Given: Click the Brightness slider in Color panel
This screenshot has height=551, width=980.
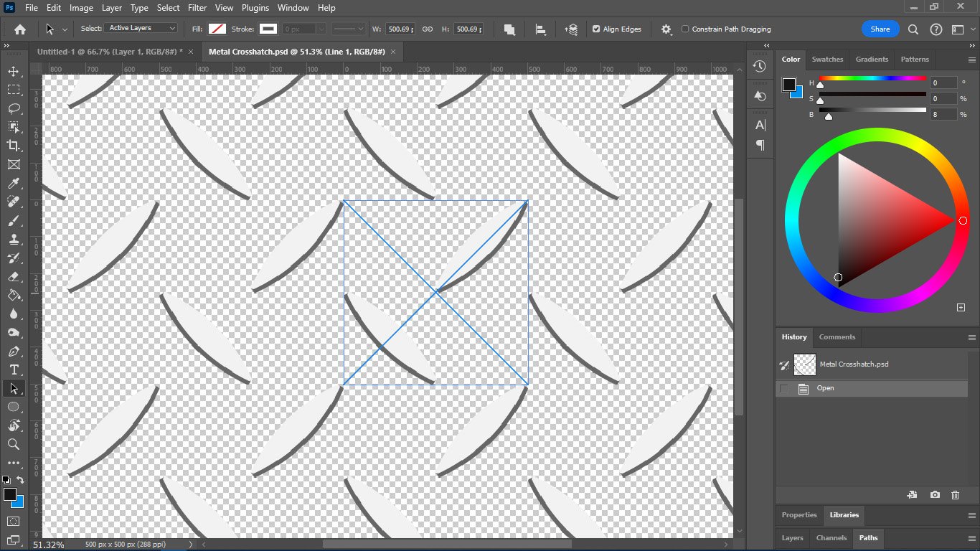Looking at the screenshot, I should [x=872, y=110].
